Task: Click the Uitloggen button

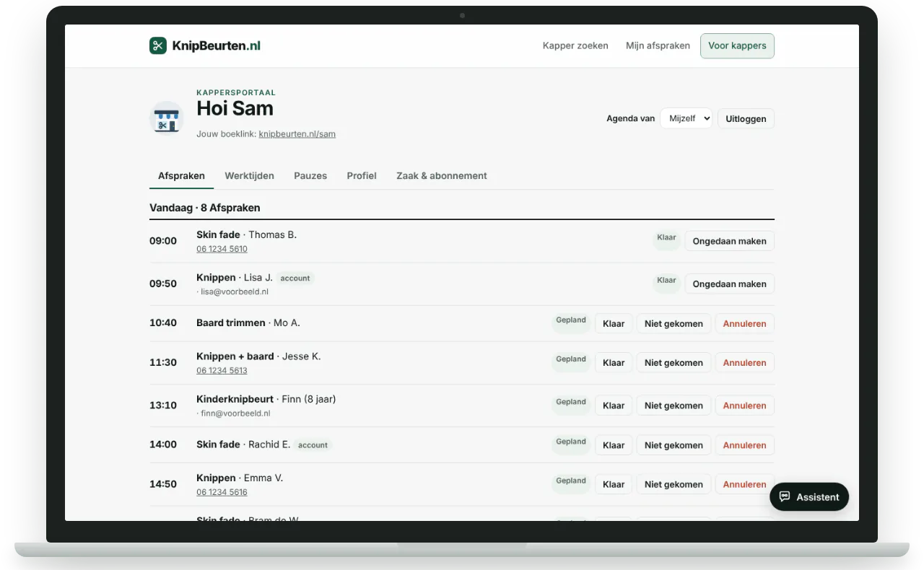Action: click(x=746, y=118)
